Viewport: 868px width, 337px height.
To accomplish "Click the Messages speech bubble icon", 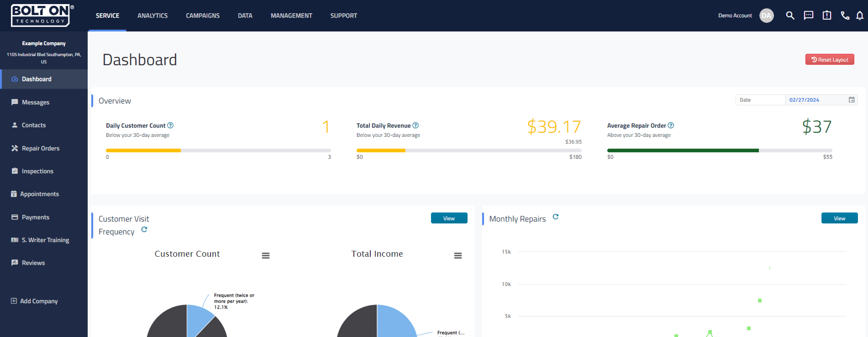I will pyautogui.click(x=15, y=102).
